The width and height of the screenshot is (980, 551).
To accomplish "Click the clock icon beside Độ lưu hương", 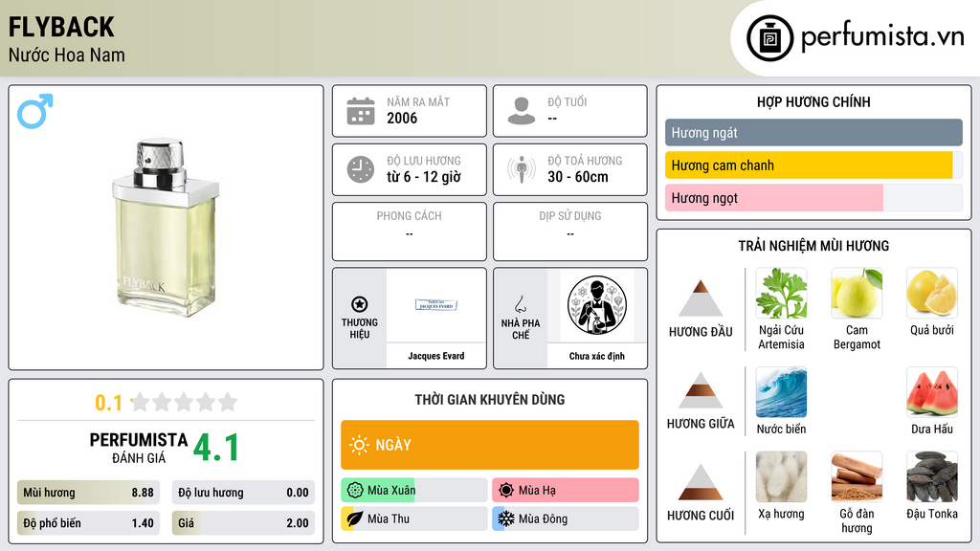I will [361, 169].
